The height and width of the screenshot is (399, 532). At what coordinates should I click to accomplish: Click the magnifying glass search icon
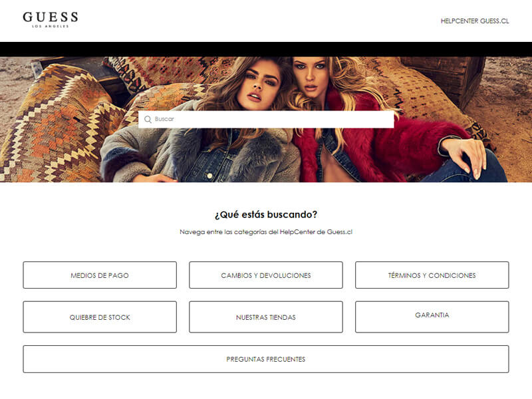click(x=148, y=120)
